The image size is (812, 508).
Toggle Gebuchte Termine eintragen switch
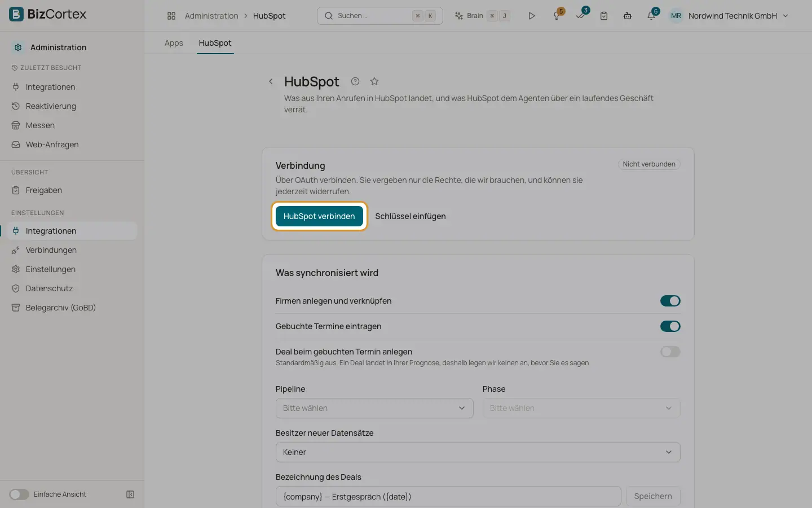[670, 326]
